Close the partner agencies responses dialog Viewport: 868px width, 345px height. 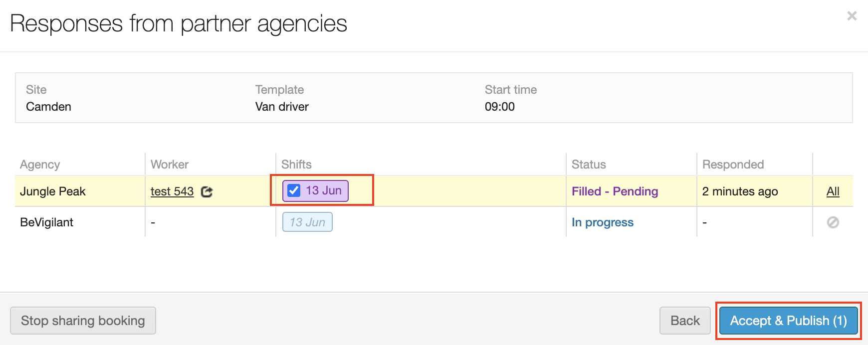pyautogui.click(x=852, y=16)
